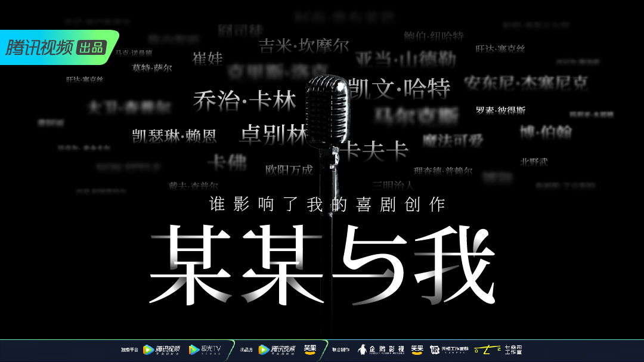Click the name 欧阳万成
The height and width of the screenshot is (362, 644).
[x=289, y=169]
